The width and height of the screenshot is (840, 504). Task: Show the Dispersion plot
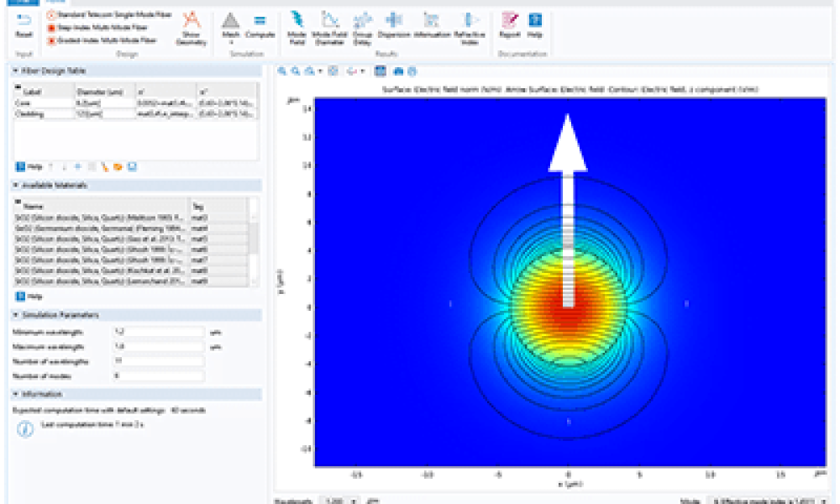(x=394, y=26)
